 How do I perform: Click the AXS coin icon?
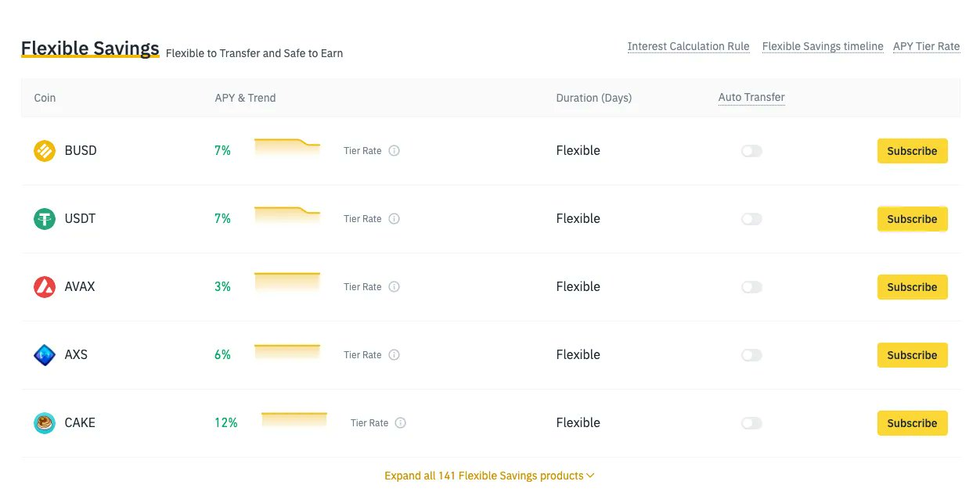tap(45, 354)
